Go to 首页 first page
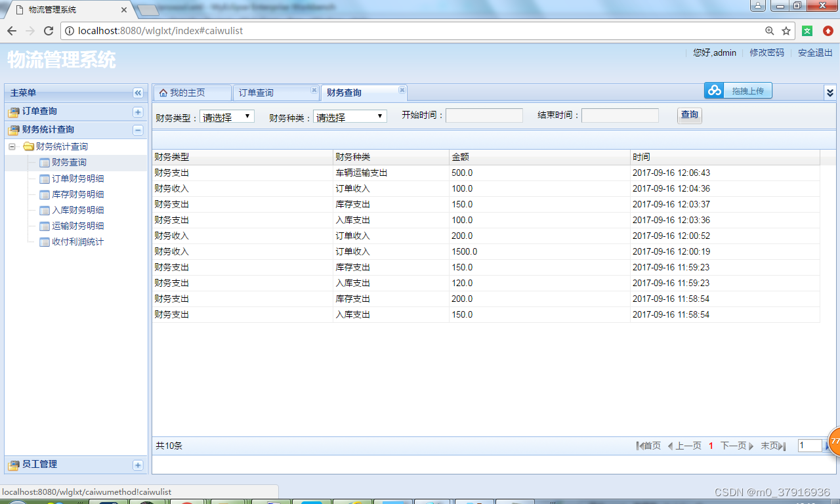 (648, 446)
